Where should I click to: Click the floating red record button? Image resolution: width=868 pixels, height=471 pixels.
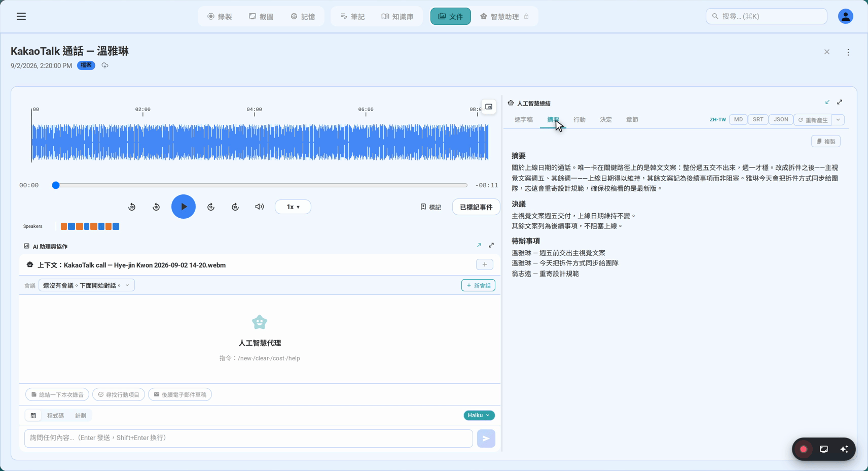(804, 449)
